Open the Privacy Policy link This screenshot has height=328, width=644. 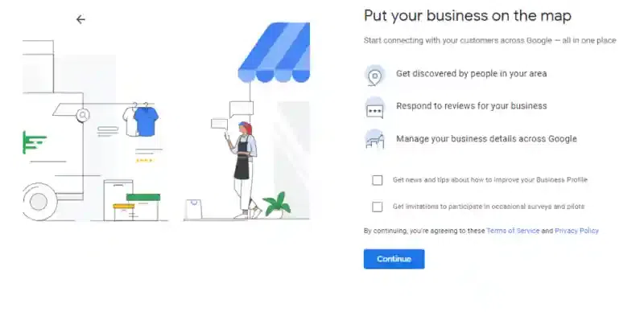576,231
